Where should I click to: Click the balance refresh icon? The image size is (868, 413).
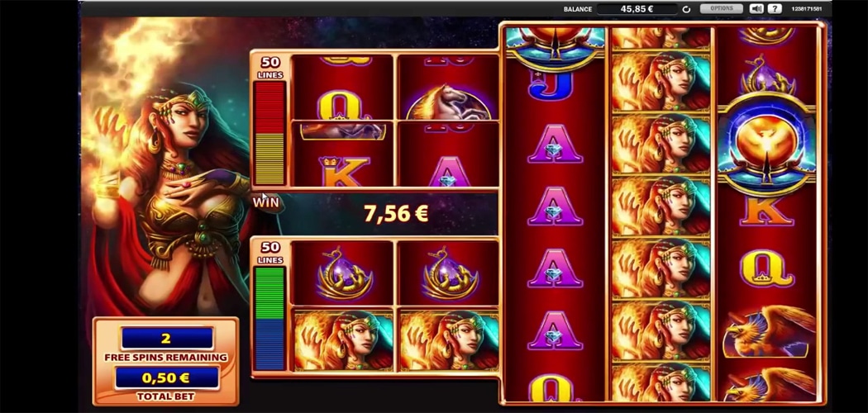coord(686,9)
